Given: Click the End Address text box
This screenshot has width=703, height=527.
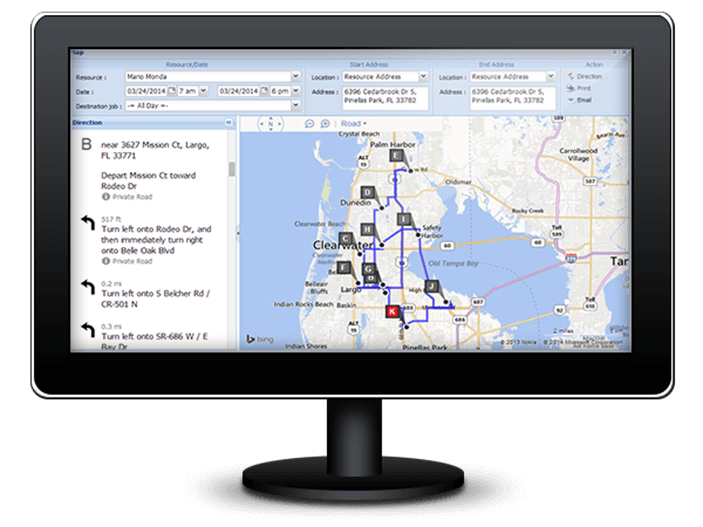Looking at the screenshot, I should point(512,98).
